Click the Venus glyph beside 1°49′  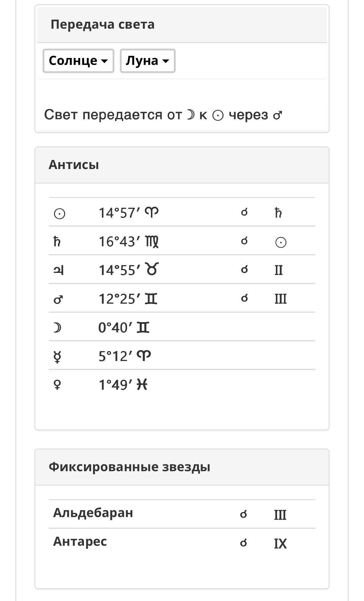[x=57, y=385]
